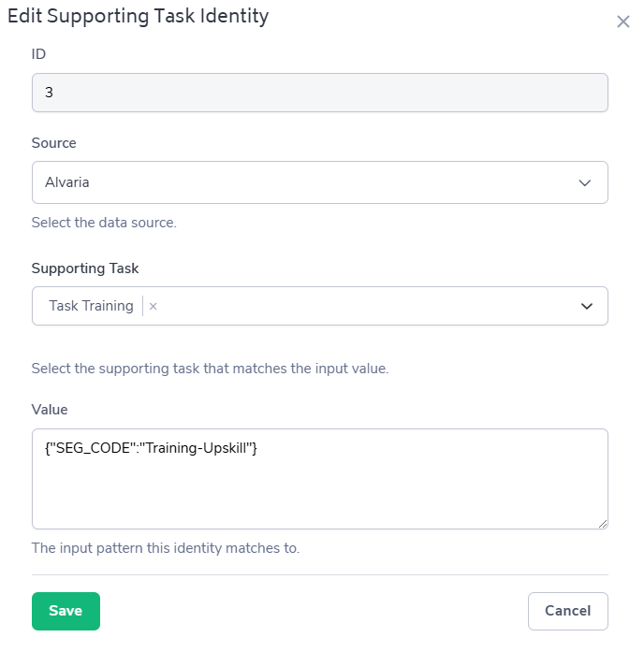
Task: Close the Edit Supporting Task Identity dialog
Action: point(623,22)
